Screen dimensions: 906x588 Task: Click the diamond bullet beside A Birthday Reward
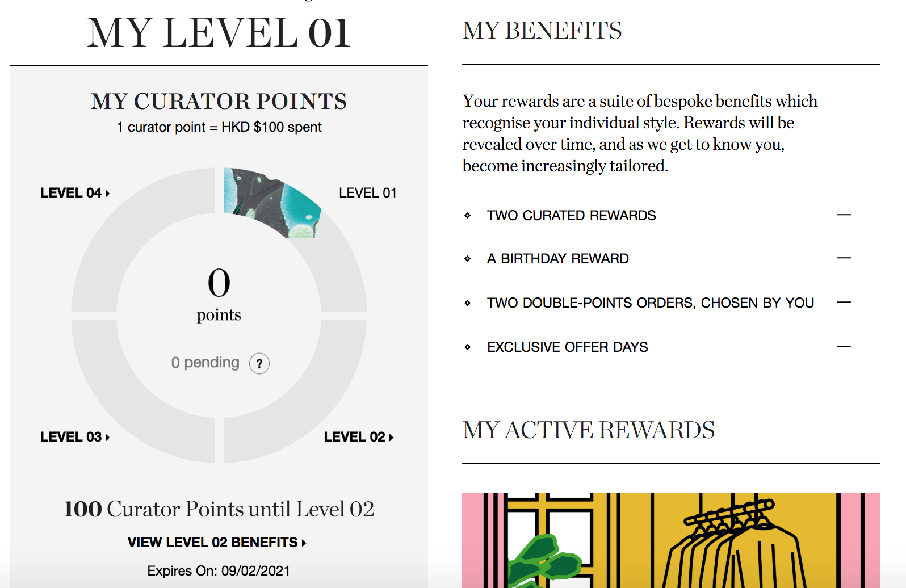point(467,259)
